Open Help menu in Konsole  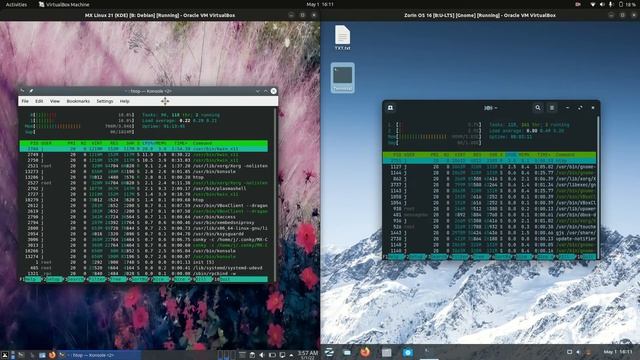click(124, 101)
